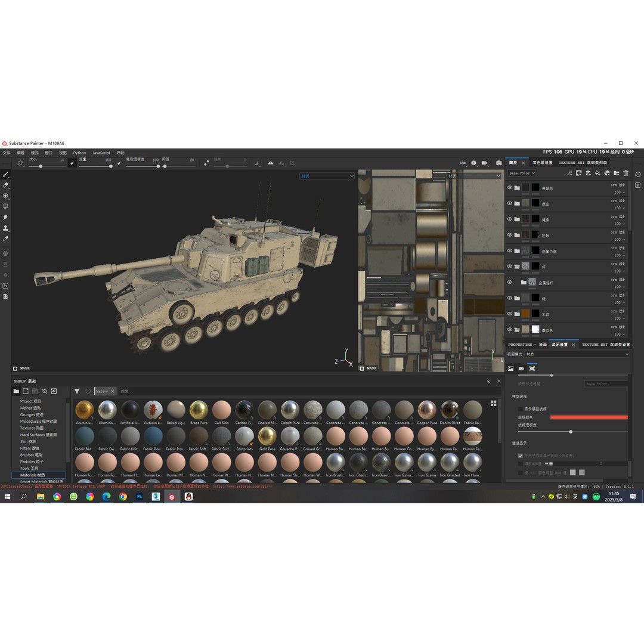Open the 文件 menu

coord(6,153)
